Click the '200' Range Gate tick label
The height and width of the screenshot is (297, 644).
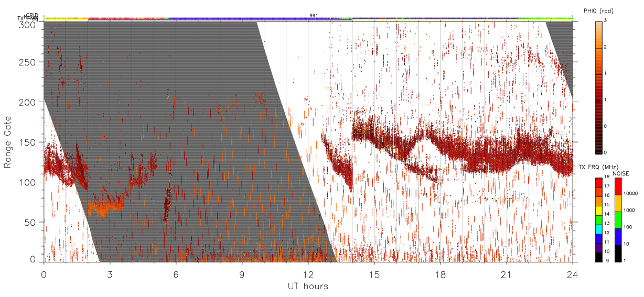(28, 102)
